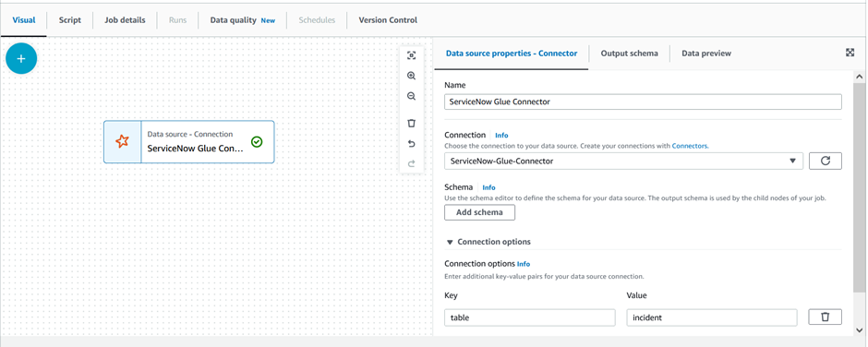This screenshot has height=347, width=868.
Task: Open the Visual tab
Action: (x=24, y=20)
